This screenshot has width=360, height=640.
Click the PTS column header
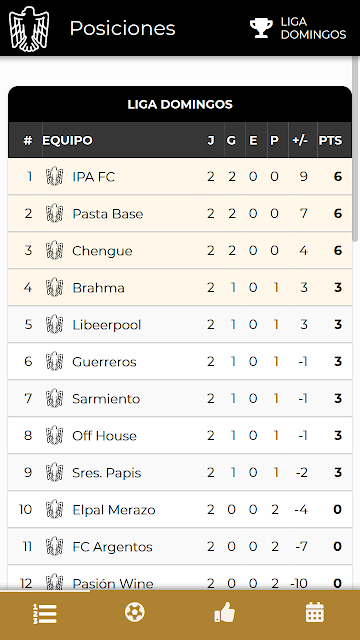[330, 140]
